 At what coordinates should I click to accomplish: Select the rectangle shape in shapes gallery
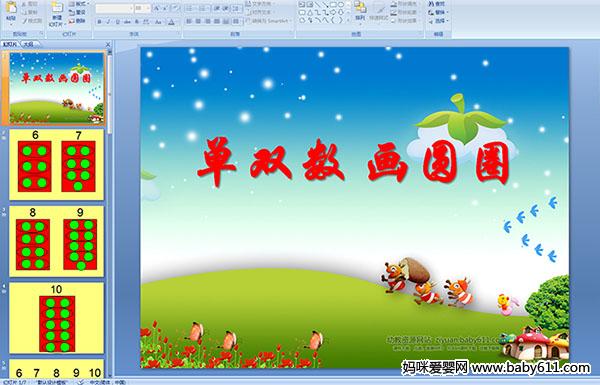334,5
